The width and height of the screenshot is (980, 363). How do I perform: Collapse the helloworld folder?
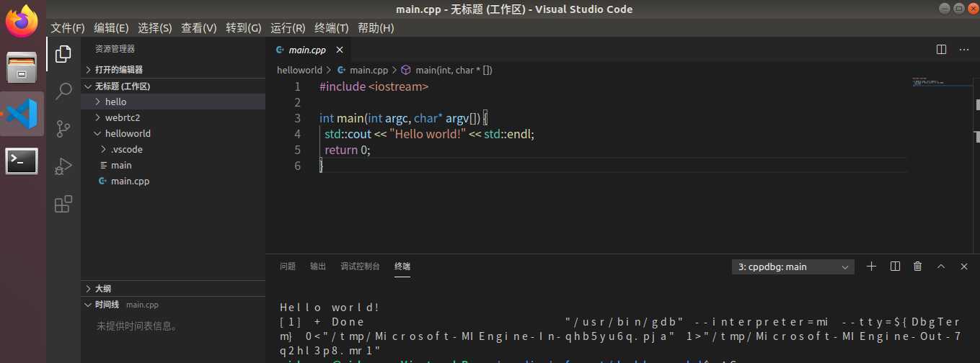173,133
